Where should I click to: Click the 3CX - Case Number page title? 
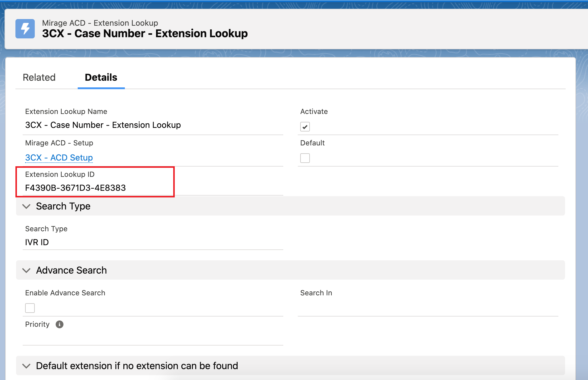pos(145,33)
